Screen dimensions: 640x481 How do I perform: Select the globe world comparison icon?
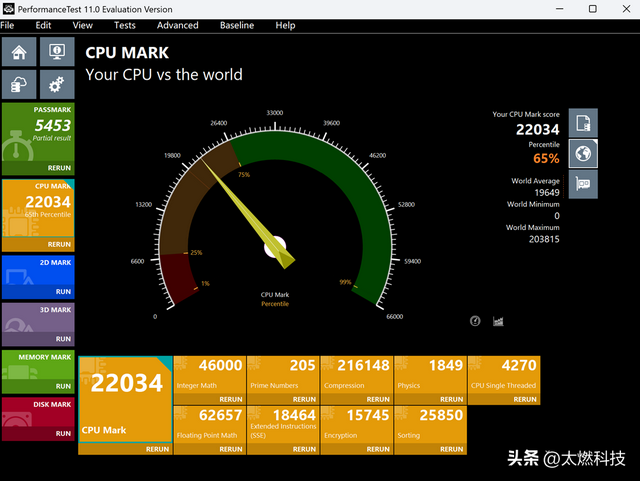584,153
